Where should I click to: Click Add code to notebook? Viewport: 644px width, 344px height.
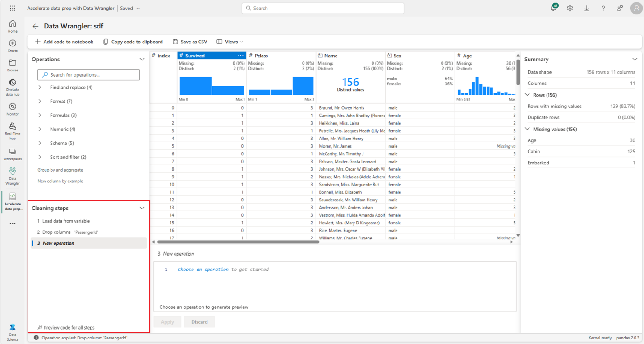[64, 42]
